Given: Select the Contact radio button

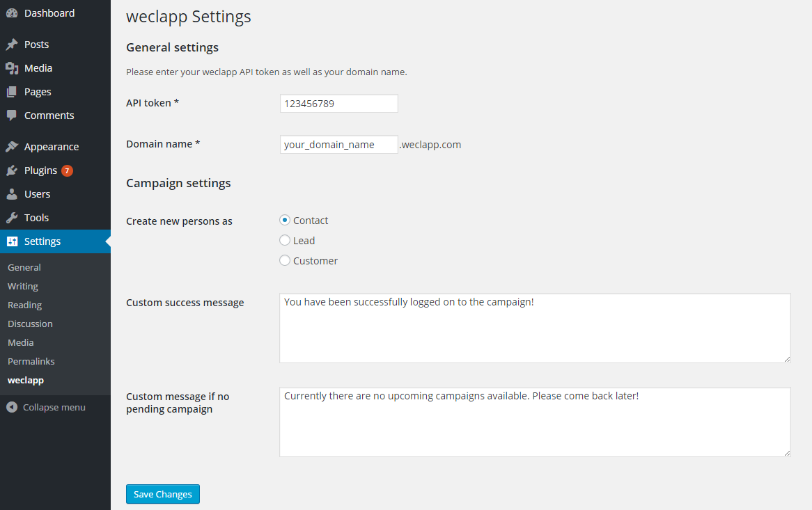Looking at the screenshot, I should pyautogui.click(x=285, y=221).
